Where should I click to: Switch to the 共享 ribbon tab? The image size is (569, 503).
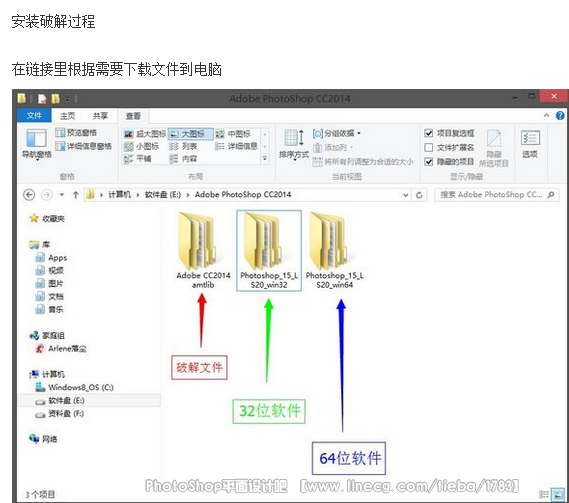[100, 115]
